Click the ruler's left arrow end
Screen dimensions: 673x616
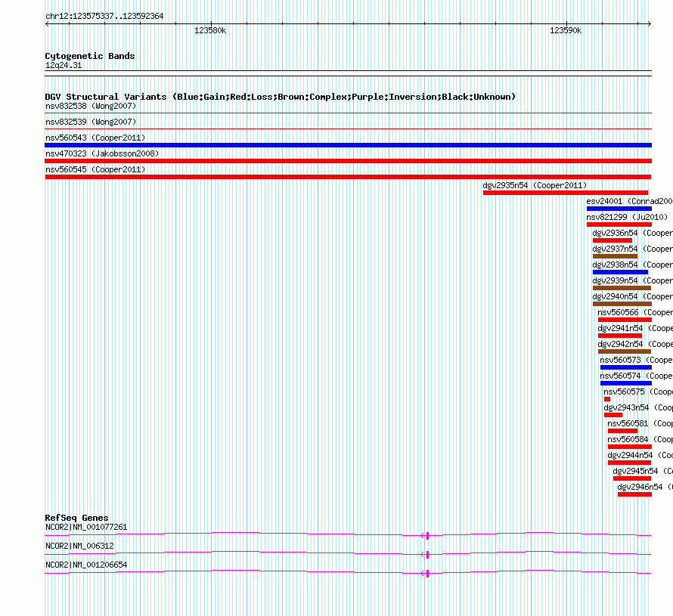(x=47, y=24)
